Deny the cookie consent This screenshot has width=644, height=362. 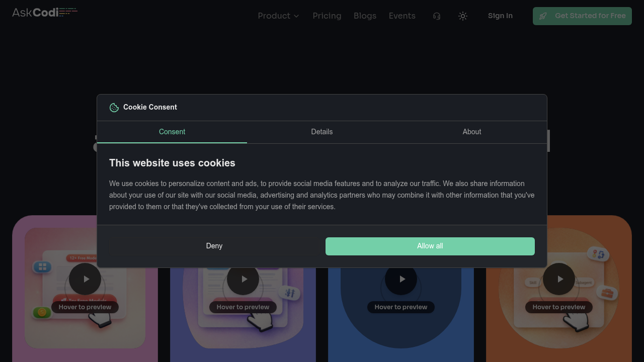214,246
